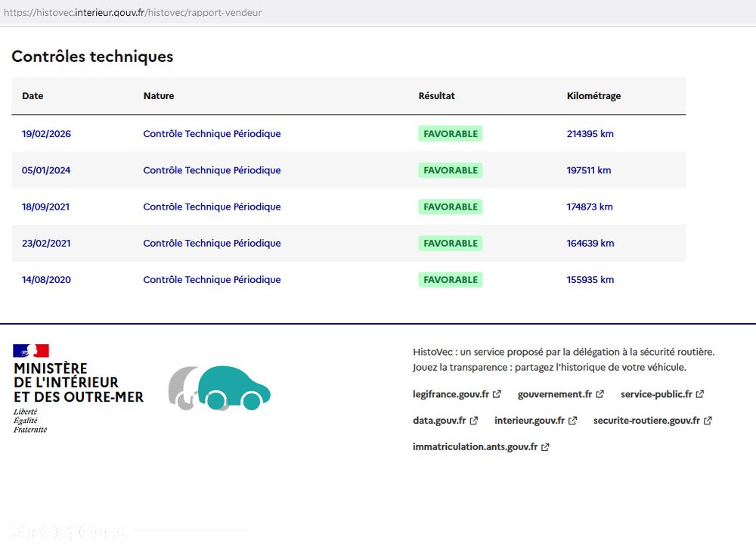
Task: Click the Ministère de l'Intérieur logo
Action: pos(78,389)
